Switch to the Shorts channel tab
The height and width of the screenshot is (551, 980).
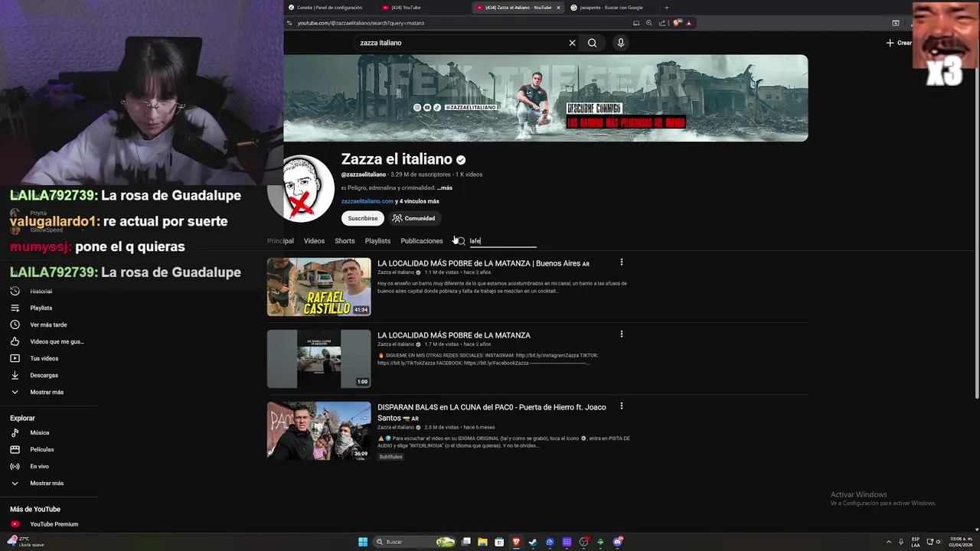click(345, 241)
